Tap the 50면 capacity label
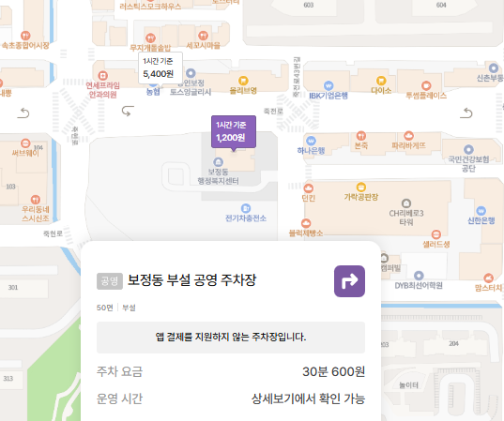504x421 pixels. (x=105, y=308)
